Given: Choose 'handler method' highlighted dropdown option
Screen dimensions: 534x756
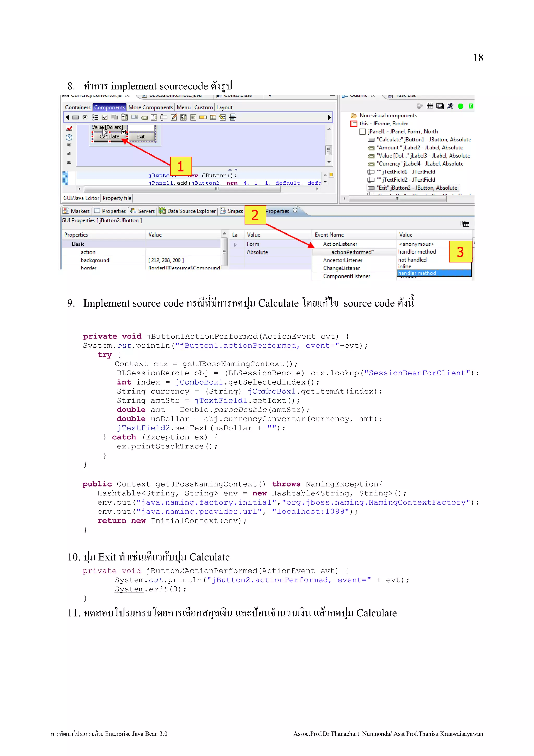Looking at the screenshot, I should pyautogui.click(x=434, y=273).
